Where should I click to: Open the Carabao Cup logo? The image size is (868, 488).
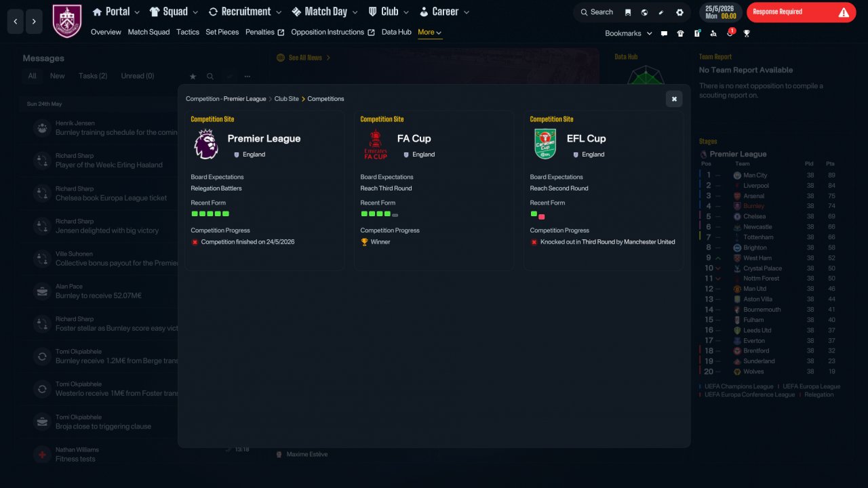545,144
